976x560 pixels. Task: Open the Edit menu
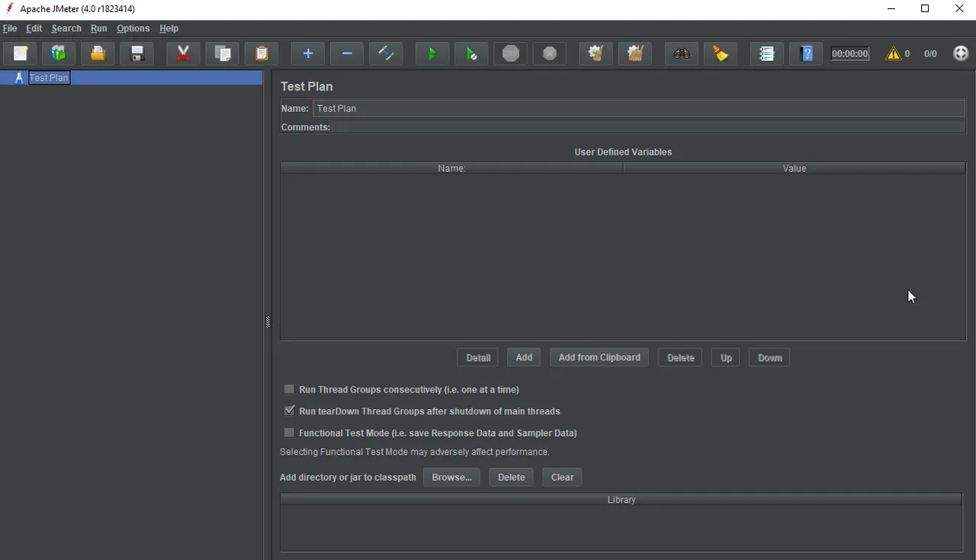point(34,28)
